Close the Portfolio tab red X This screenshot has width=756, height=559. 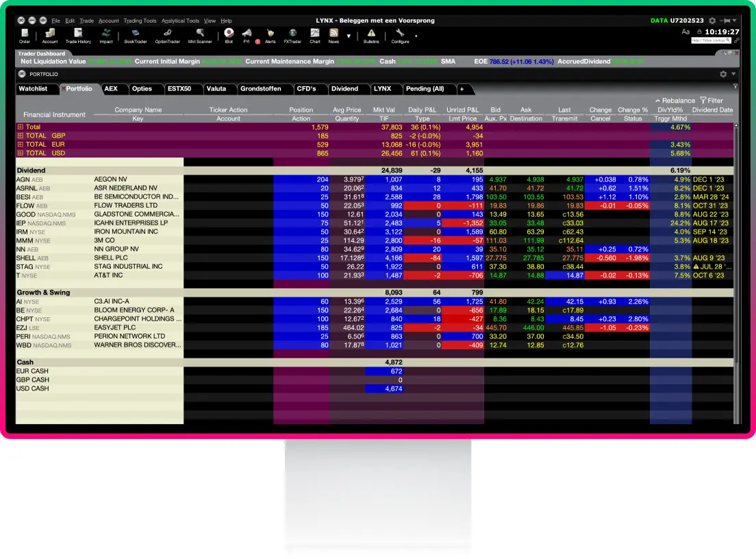(63, 89)
